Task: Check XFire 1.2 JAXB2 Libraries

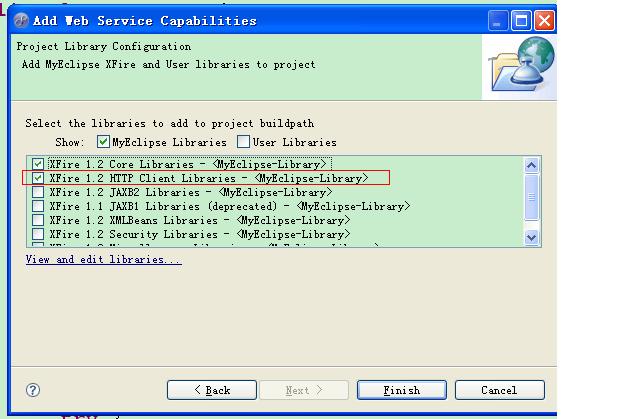Action: click(38, 192)
